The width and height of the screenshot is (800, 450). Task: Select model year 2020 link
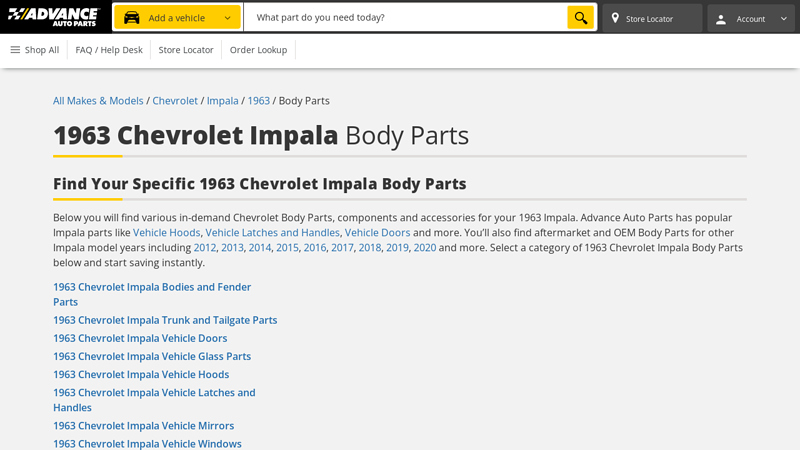coord(425,248)
